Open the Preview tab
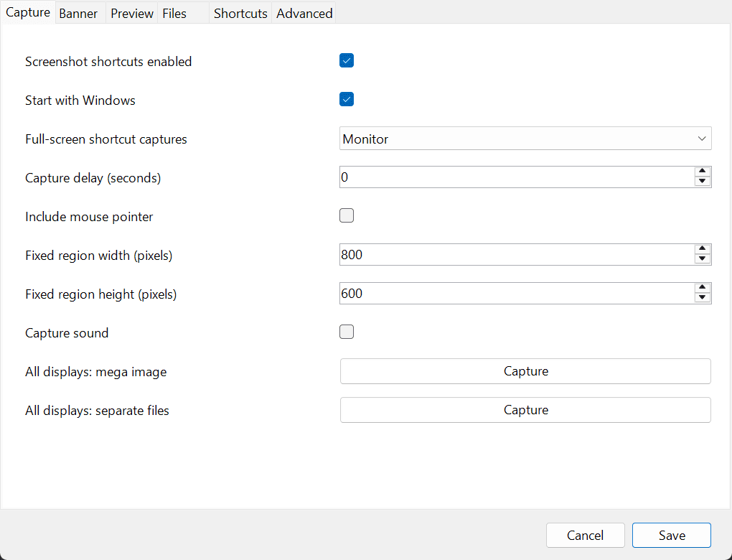The image size is (732, 560). (x=131, y=14)
